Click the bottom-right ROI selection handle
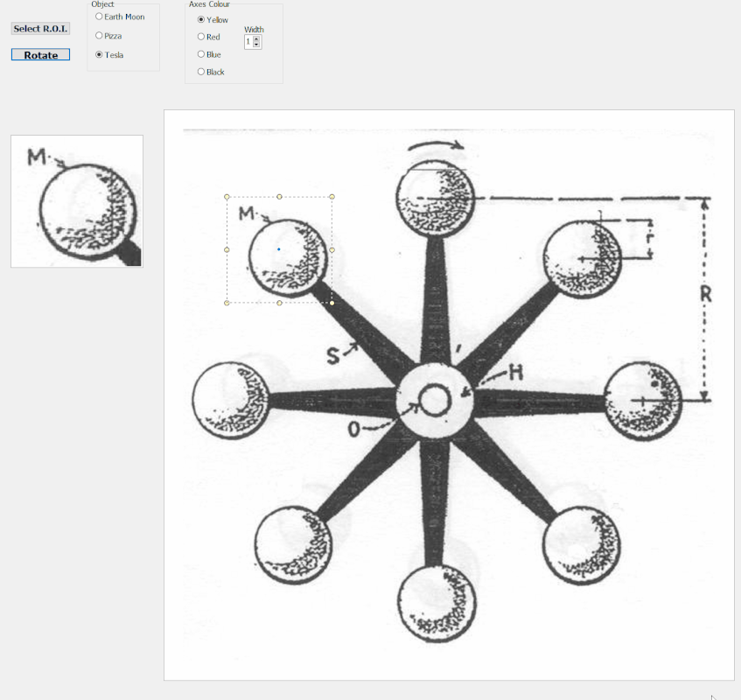Viewport: 741px width, 700px height. coord(332,303)
